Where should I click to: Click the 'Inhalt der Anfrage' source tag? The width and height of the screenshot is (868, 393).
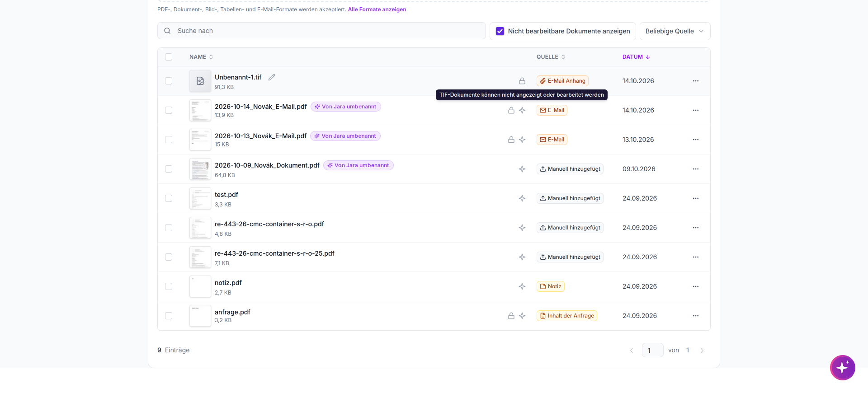(567, 316)
